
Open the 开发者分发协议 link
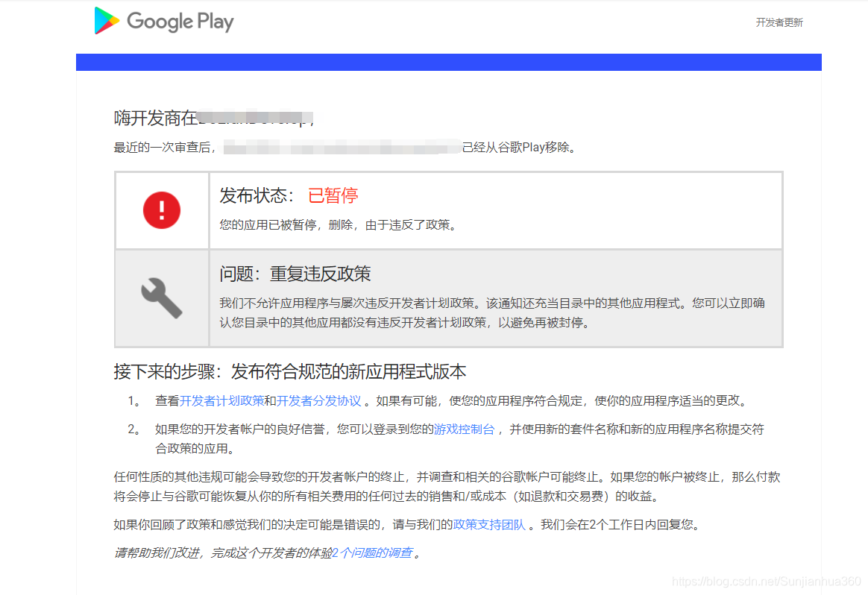click(x=319, y=400)
